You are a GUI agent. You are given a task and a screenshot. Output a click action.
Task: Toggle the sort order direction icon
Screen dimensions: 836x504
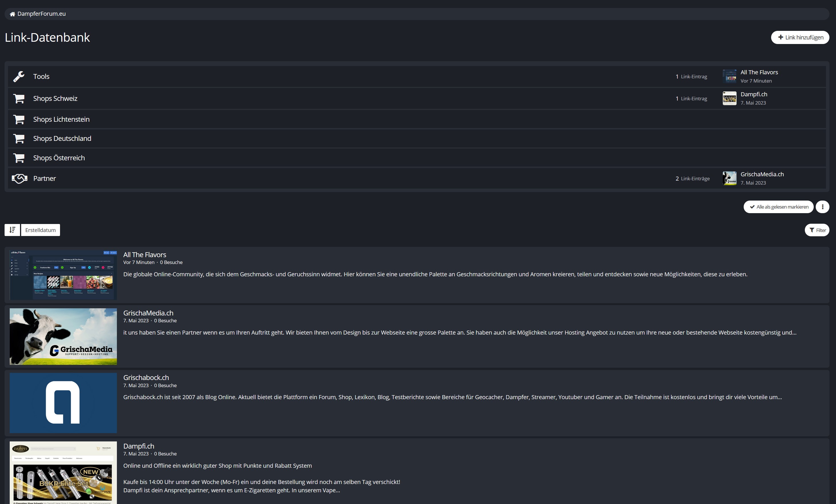12,230
